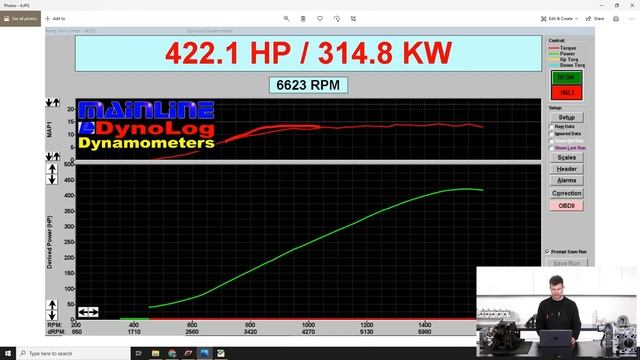Print the photo with printer icon

pyautogui.click(x=616, y=18)
